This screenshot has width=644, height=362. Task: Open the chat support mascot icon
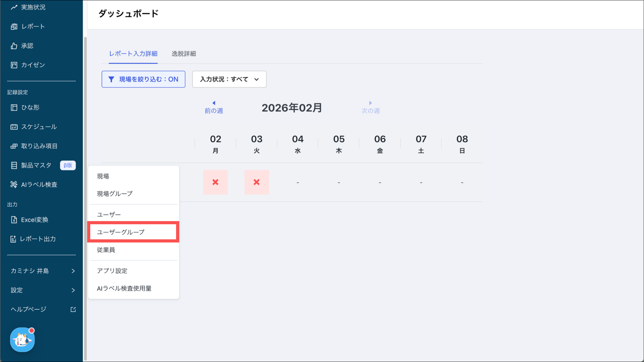pos(22,340)
